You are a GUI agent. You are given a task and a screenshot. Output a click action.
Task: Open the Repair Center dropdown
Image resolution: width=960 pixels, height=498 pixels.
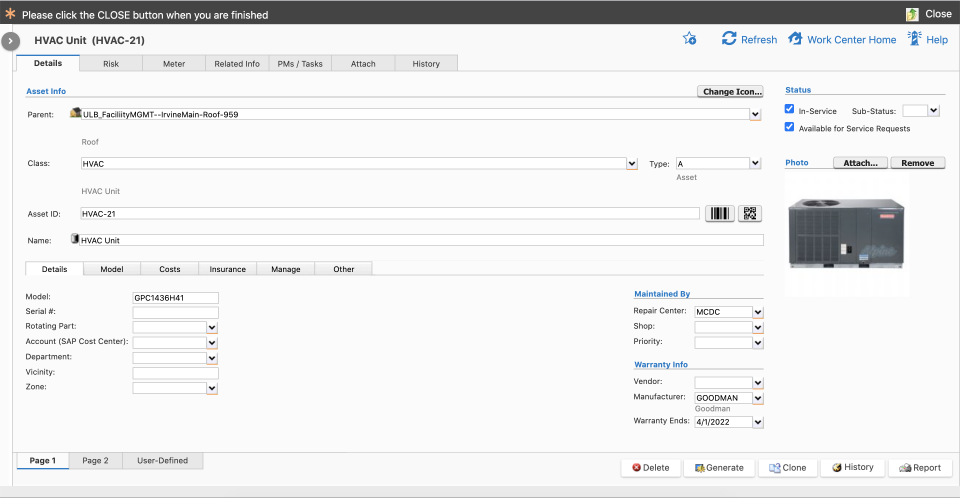click(758, 312)
